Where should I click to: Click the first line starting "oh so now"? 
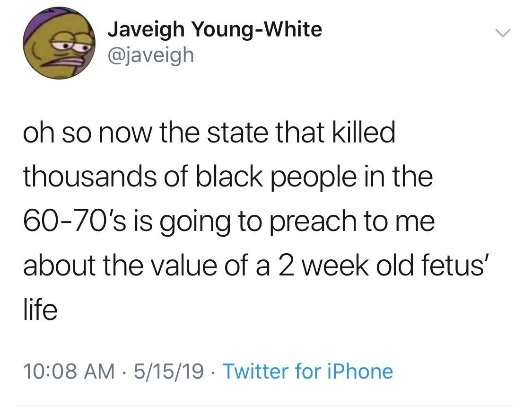(x=208, y=133)
